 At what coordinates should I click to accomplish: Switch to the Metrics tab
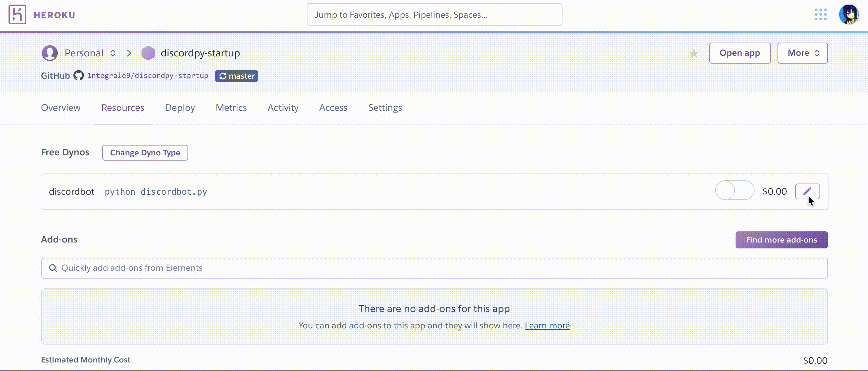point(231,108)
